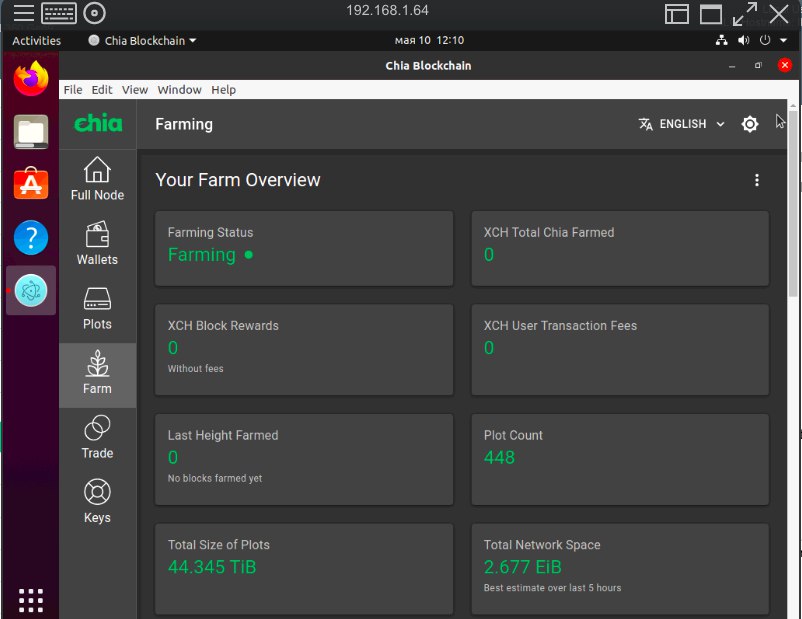Click the 192.168.1.64 address title

[x=387, y=10]
